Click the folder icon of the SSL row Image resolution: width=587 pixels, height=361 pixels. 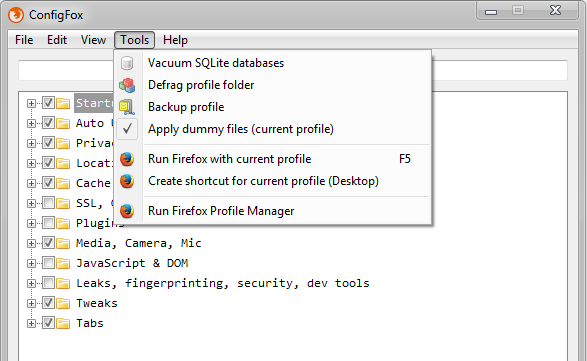click(x=63, y=203)
